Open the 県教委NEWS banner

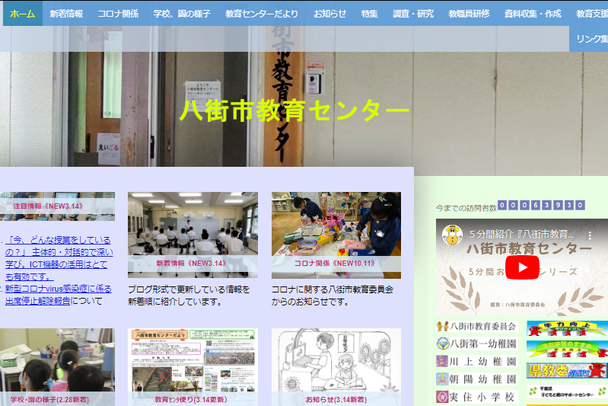tap(567, 370)
